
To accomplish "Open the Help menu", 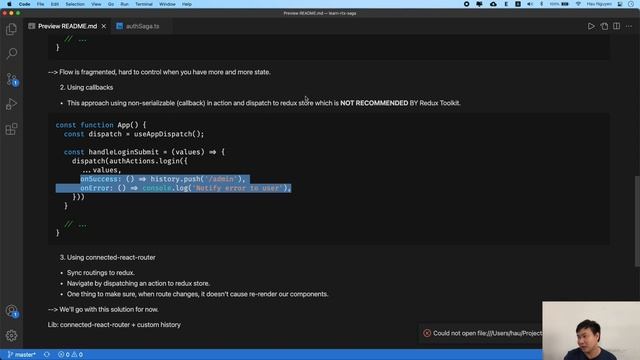I will coord(187,4).
